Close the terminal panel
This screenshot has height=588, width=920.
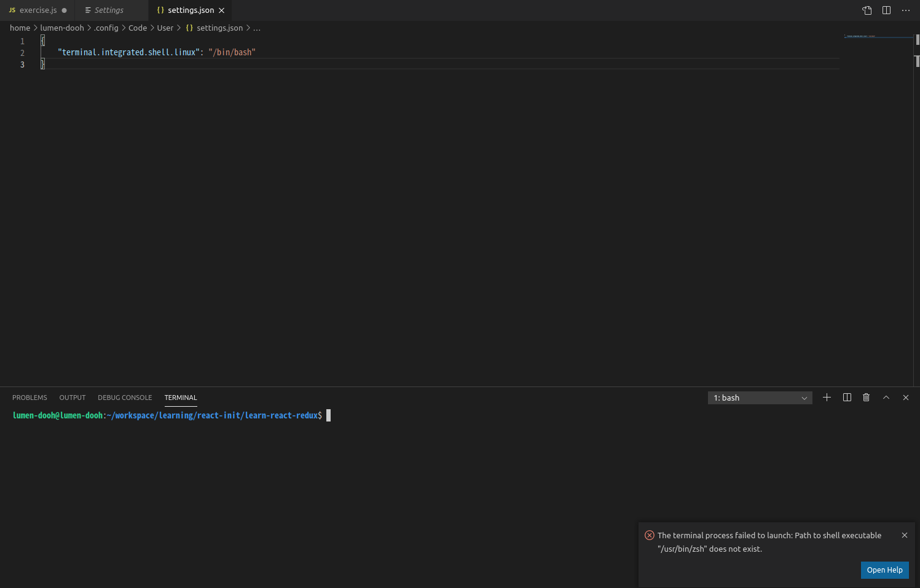906,398
